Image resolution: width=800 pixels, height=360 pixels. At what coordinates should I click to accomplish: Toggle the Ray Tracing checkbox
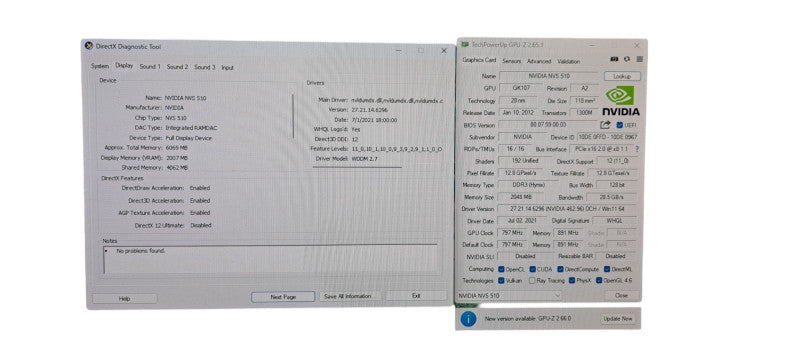(x=532, y=280)
